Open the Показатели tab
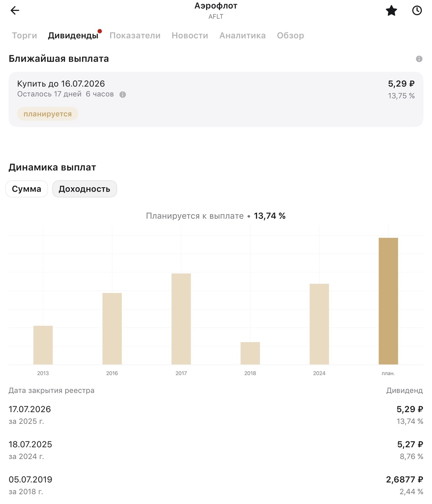The width and height of the screenshot is (432, 504). [x=135, y=36]
